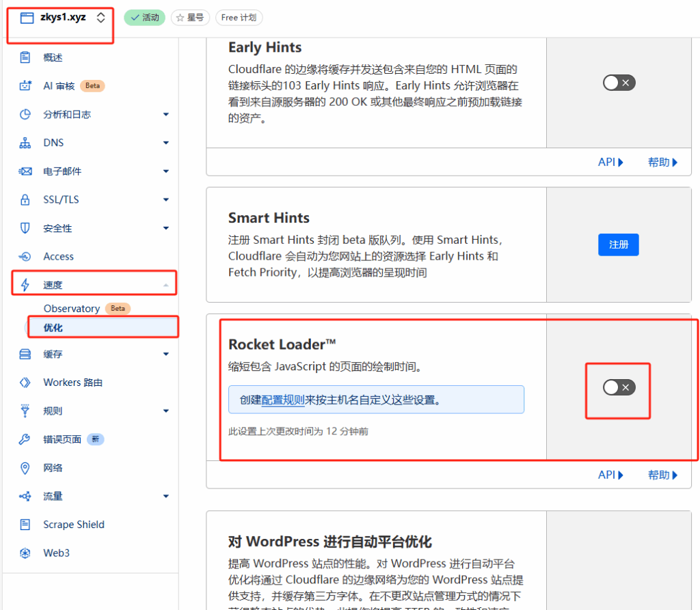Click the star icon in 星号 badge
Image resolution: width=700 pixels, height=610 pixels.
tap(180, 18)
